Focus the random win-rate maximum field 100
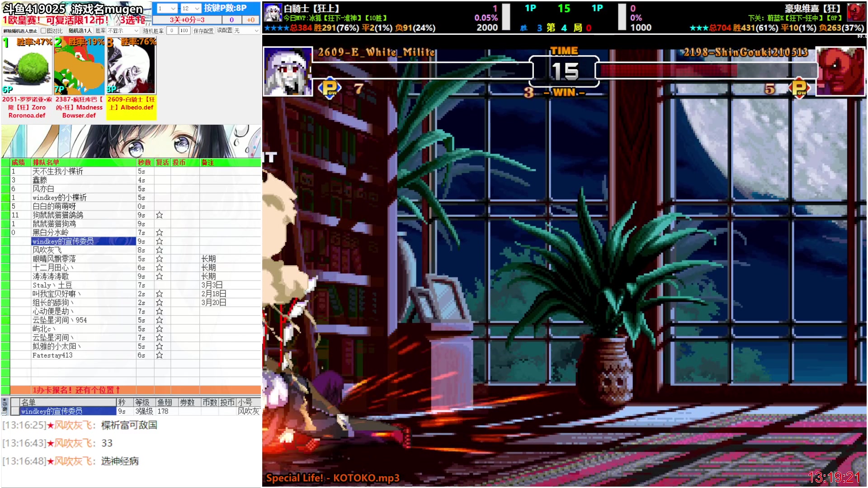The height and width of the screenshot is (488, 868). pos(184,31)
